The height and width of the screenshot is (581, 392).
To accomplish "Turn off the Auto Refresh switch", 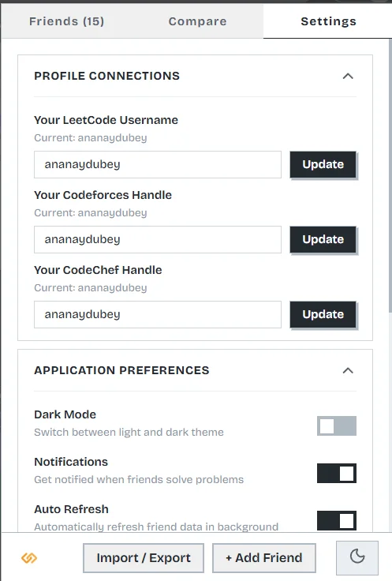I will [x=337, y=520].
